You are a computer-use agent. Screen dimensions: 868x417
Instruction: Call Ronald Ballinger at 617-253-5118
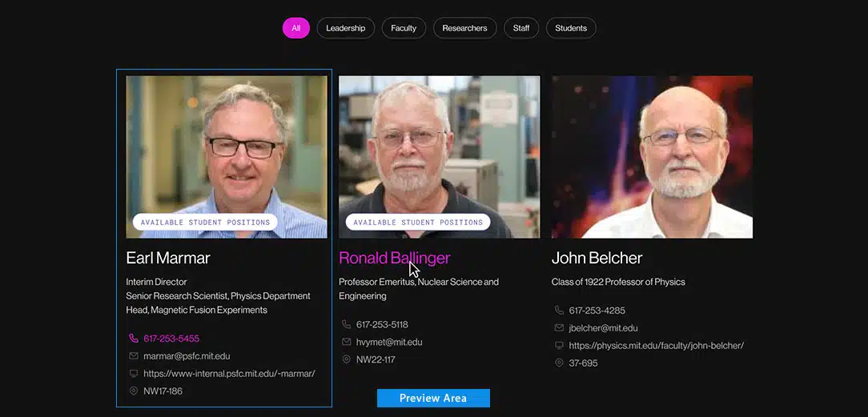382,325
